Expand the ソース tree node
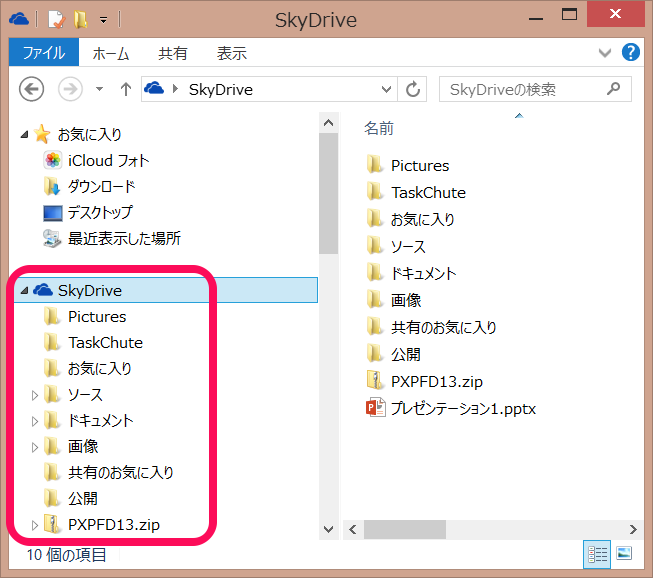 click(35, 395)
